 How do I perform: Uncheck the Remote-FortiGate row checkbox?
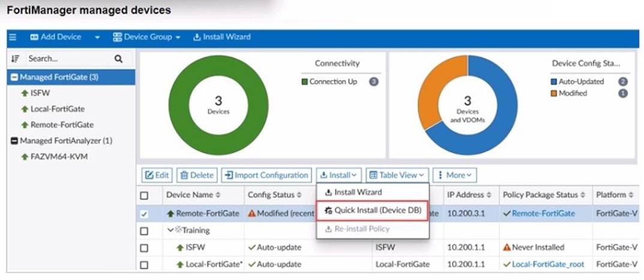click(x=144, y=214)
